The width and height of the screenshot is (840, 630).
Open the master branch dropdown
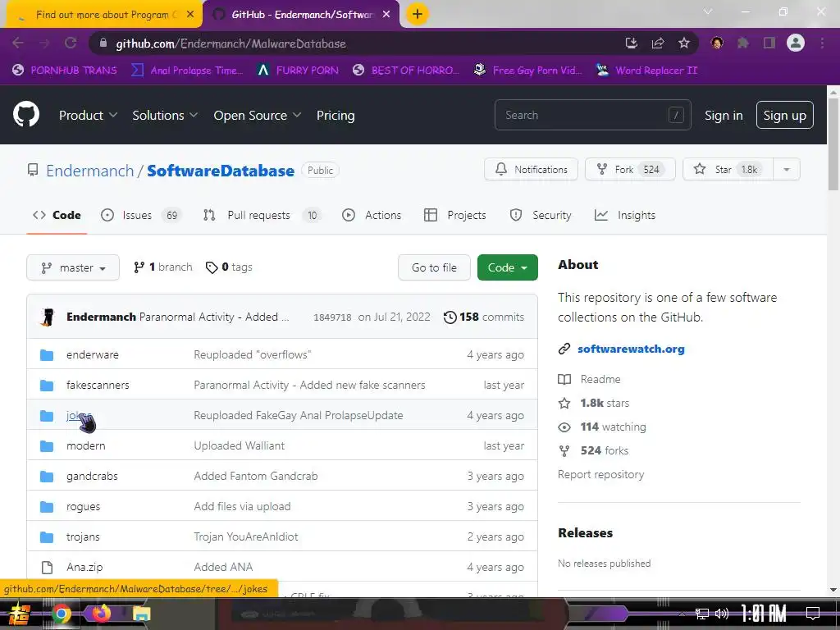tap(73, 267)
